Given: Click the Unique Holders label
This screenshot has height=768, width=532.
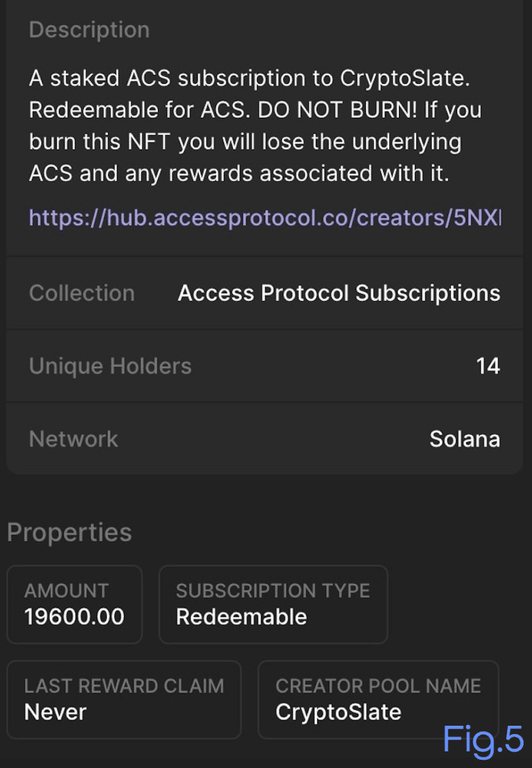Looking at the screenshot, I should coord(110,366).
